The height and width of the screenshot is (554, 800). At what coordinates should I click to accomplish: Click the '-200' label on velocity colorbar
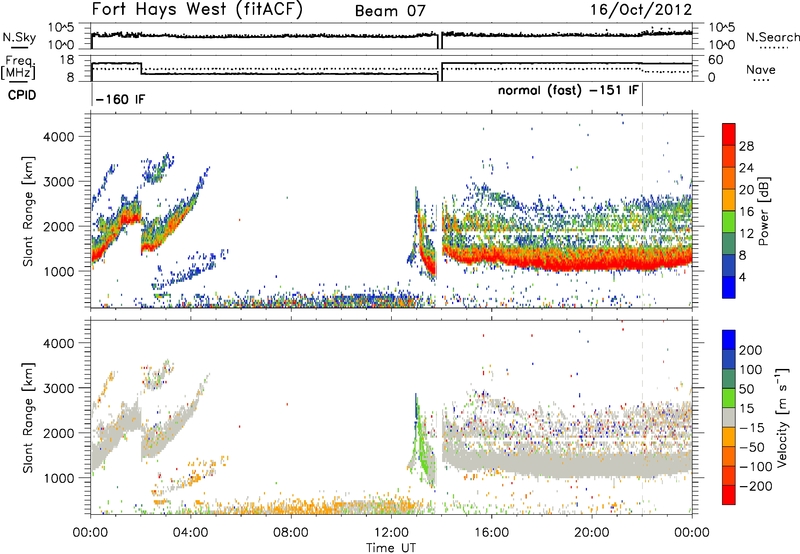click(756, 486)
